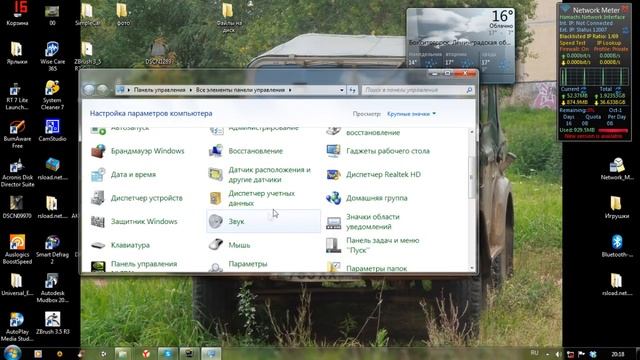Open the Windows Start menu
The image size is (640, 360).
(x=13, y=353)
